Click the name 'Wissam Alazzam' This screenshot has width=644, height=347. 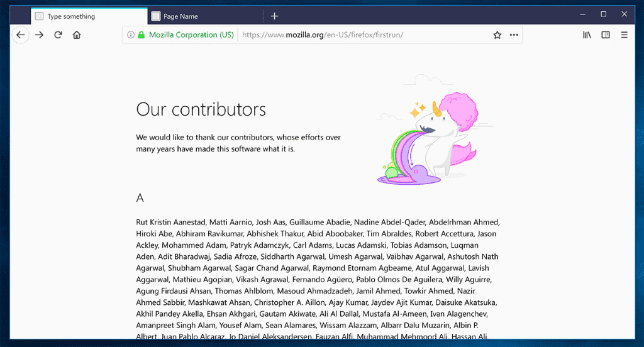click(348, 326)
